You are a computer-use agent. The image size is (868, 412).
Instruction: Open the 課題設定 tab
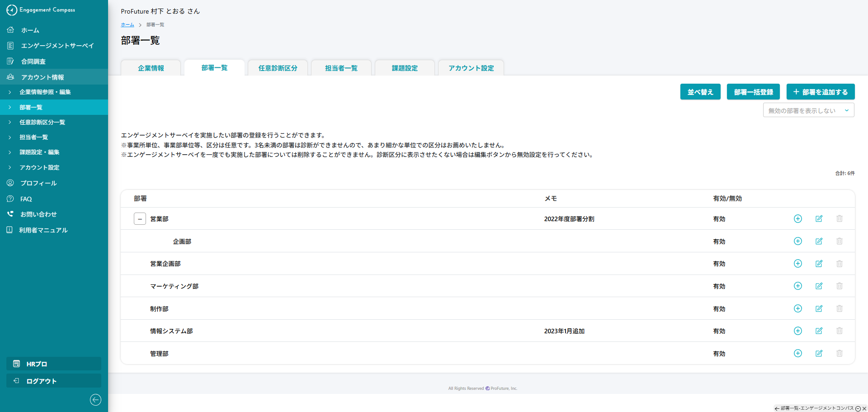(x=405, y=68)
